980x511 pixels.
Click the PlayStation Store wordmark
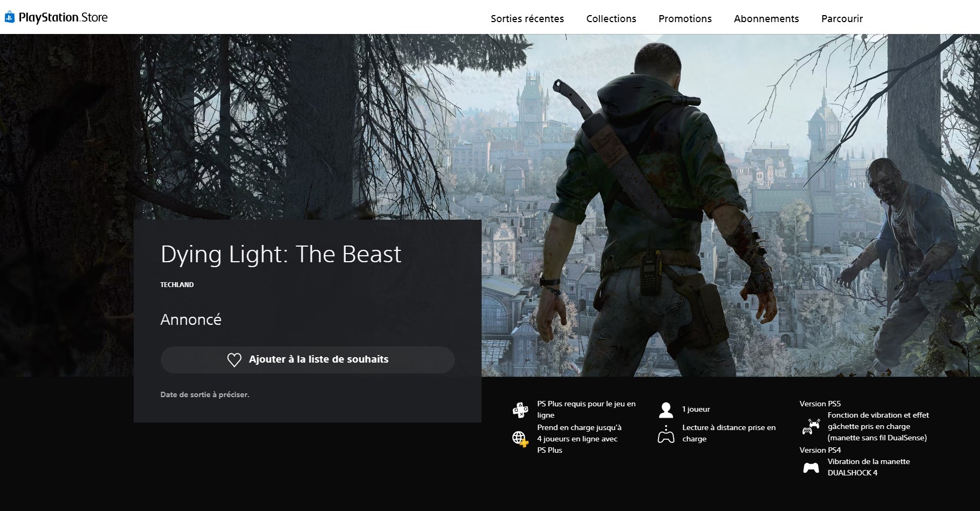point(63,18)
